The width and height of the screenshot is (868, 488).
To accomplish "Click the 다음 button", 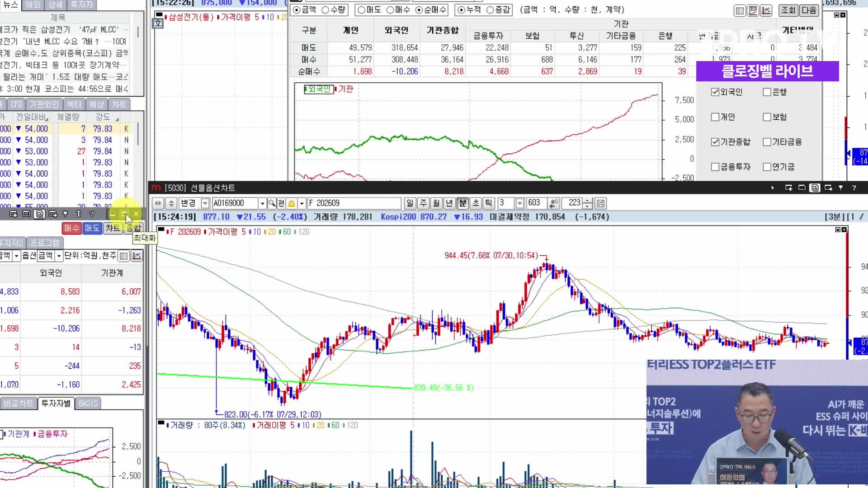I will pyautogui.click(x=809, y=10).
